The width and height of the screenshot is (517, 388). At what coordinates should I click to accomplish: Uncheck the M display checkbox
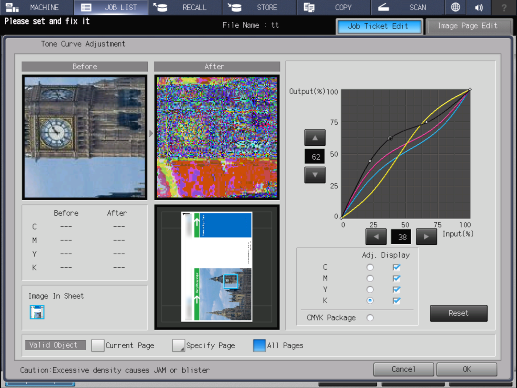(x=396, y=278)
